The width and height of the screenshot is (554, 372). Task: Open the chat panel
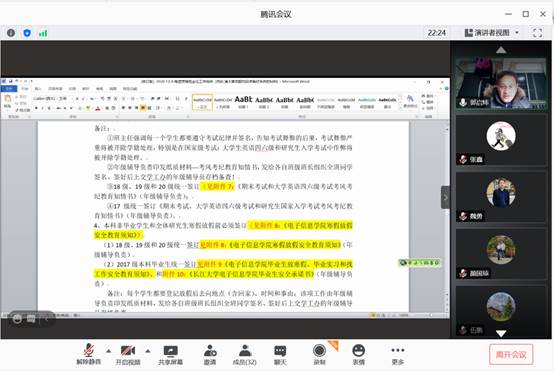[x=280, y=355]
